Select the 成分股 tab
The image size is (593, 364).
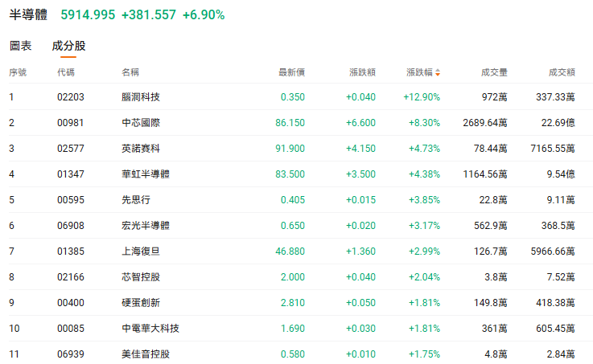tap(68, 46)
